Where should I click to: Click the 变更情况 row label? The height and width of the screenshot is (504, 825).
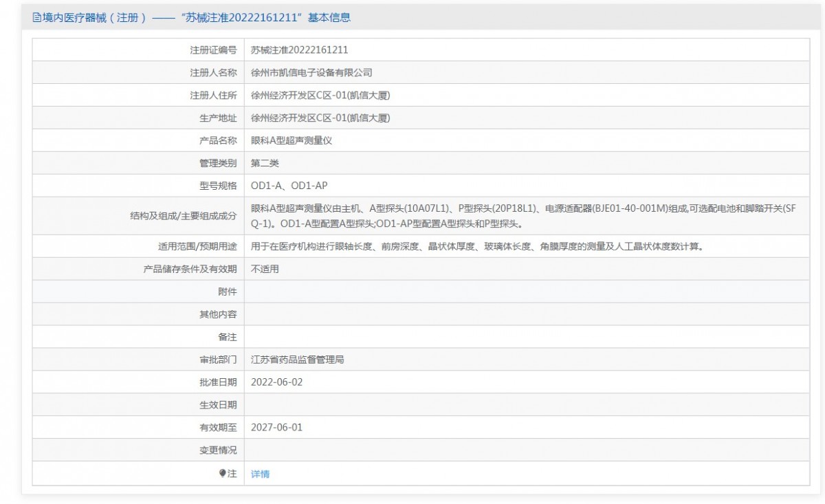tap(218, 450)
